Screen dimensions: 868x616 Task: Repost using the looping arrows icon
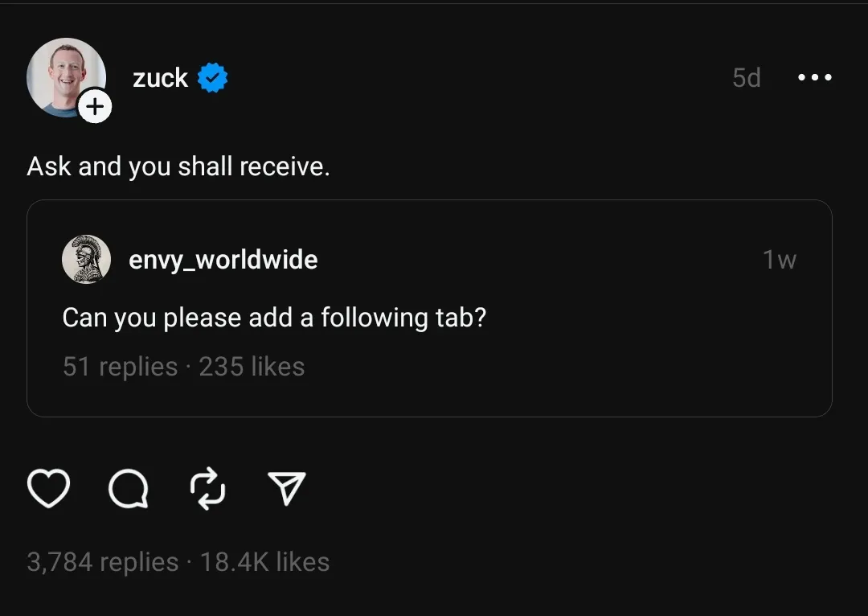pyautogui.click(x=207, y=488)
